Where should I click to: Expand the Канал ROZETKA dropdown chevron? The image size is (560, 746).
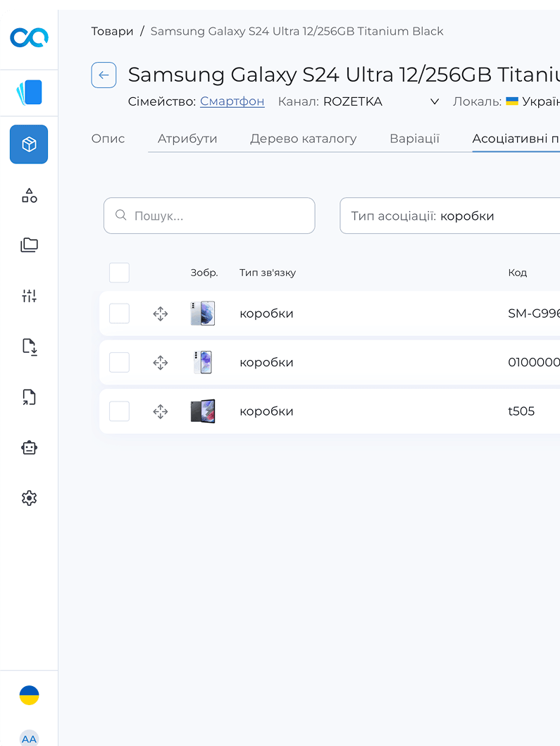(435, 102)
